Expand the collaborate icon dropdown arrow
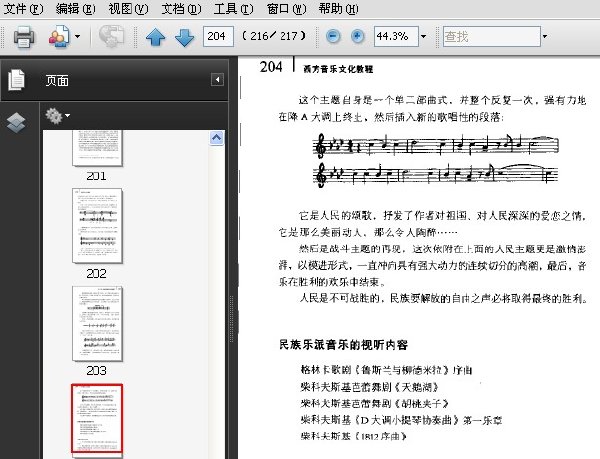This screenshot has height=459, width=600. coord(78,37)
